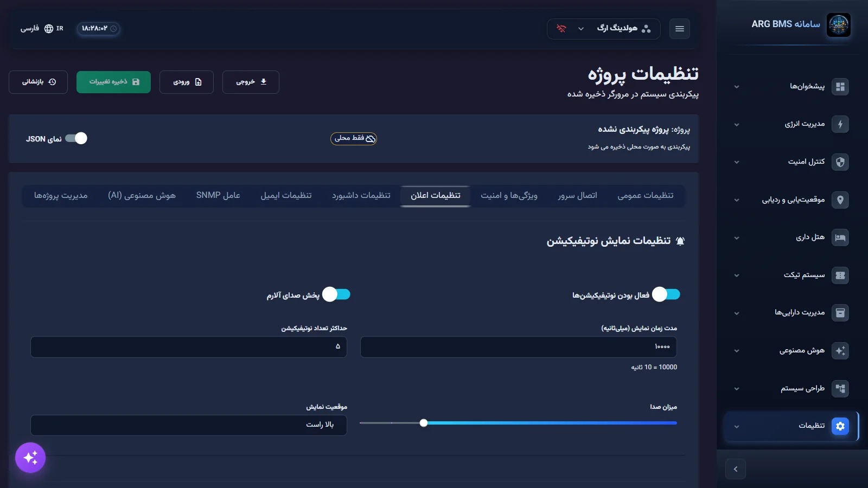
Task: Open the display position (بالا راست) dropdown
Action: coord(189,425)
